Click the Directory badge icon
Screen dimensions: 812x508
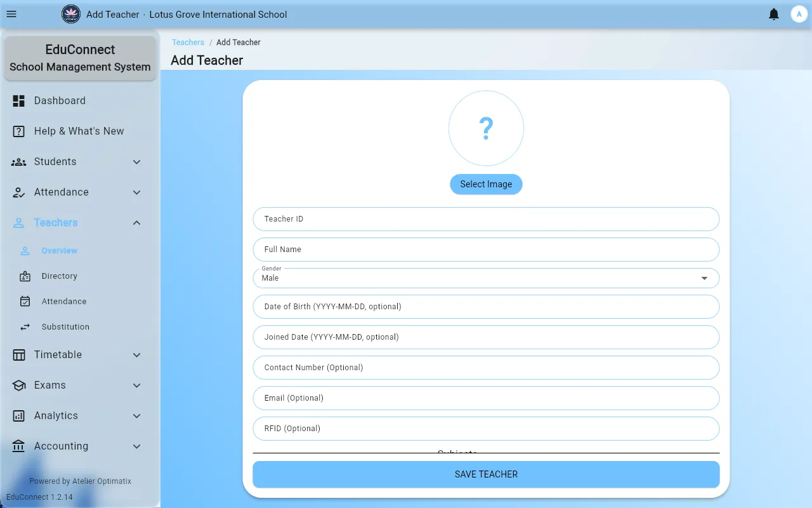click(25, 276)
